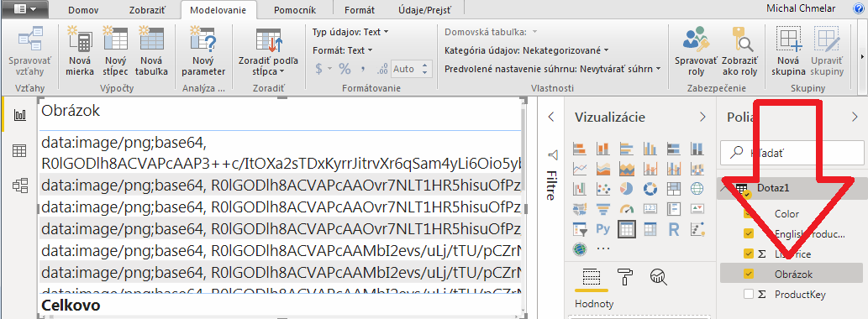
Task: Select the gauge visual
Action: pyautogui.click(x=627, y=209)
